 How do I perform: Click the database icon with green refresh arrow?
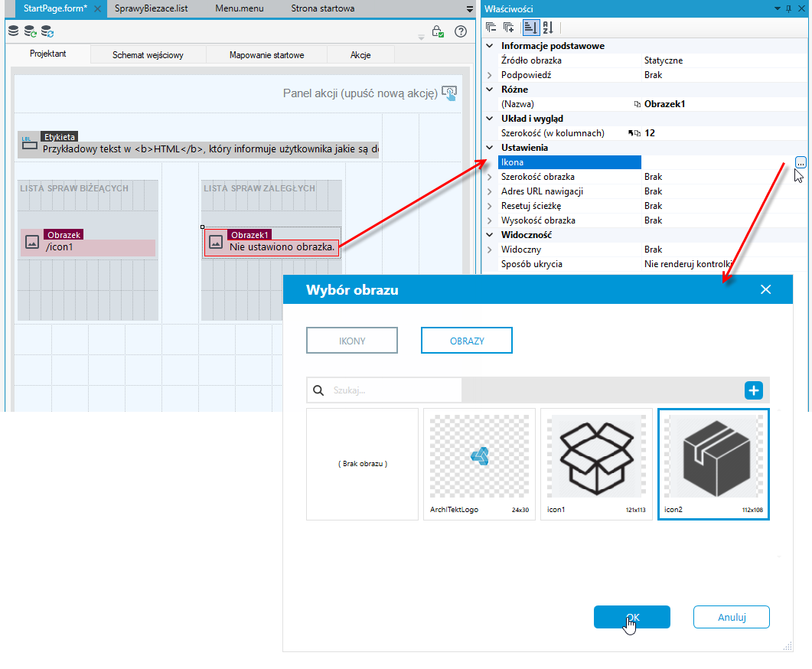pyautogui.click(x=31, y=31)
